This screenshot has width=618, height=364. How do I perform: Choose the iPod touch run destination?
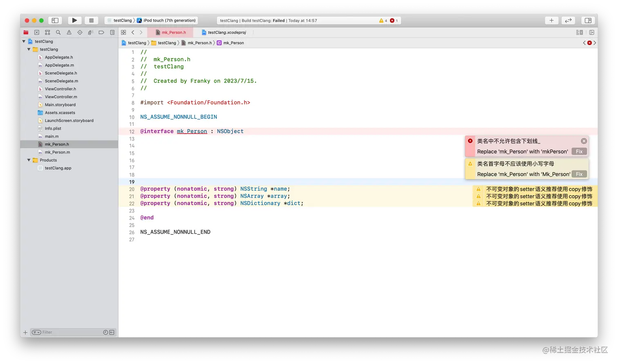pos(166,20)
